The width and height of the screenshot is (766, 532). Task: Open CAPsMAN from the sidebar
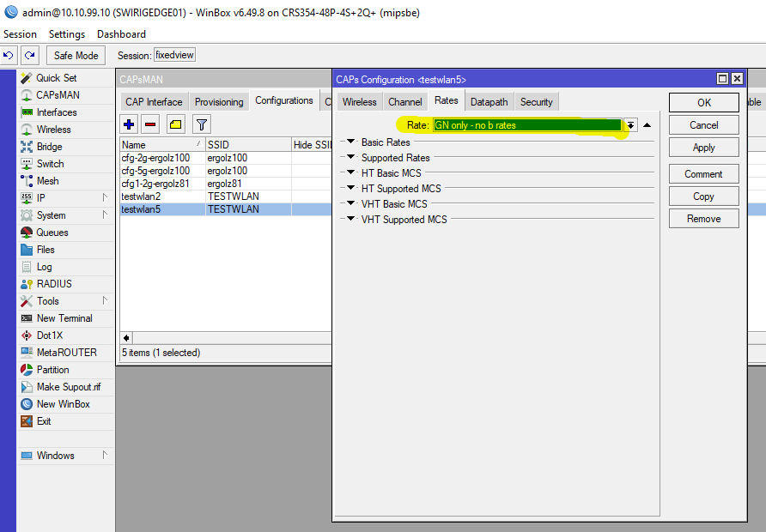click(58, 95)
